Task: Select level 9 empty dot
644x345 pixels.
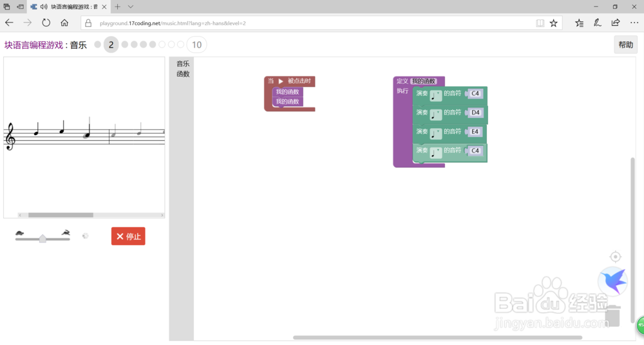Action: (180, 44)
